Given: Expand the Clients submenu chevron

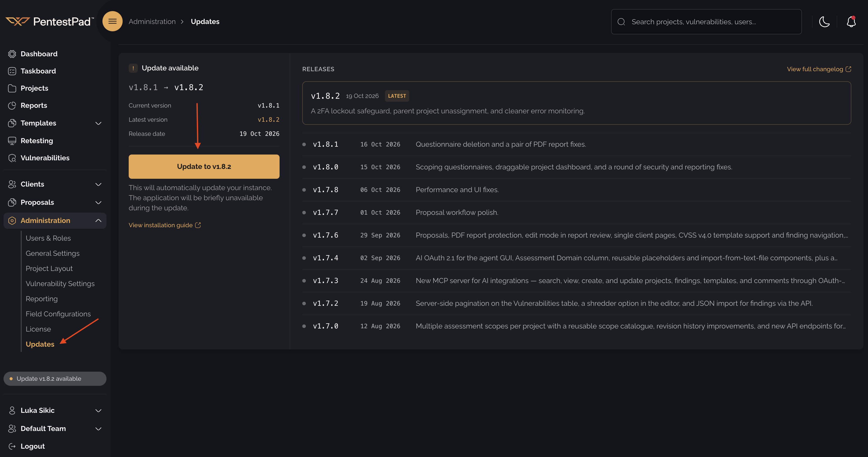Looking at the screenshot, I should [98, 184].
